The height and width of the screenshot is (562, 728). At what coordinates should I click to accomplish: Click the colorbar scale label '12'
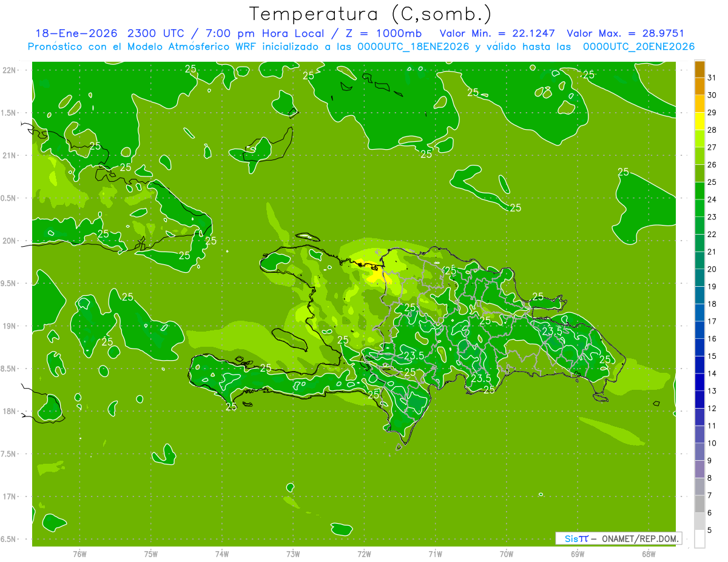pos(712,409)
